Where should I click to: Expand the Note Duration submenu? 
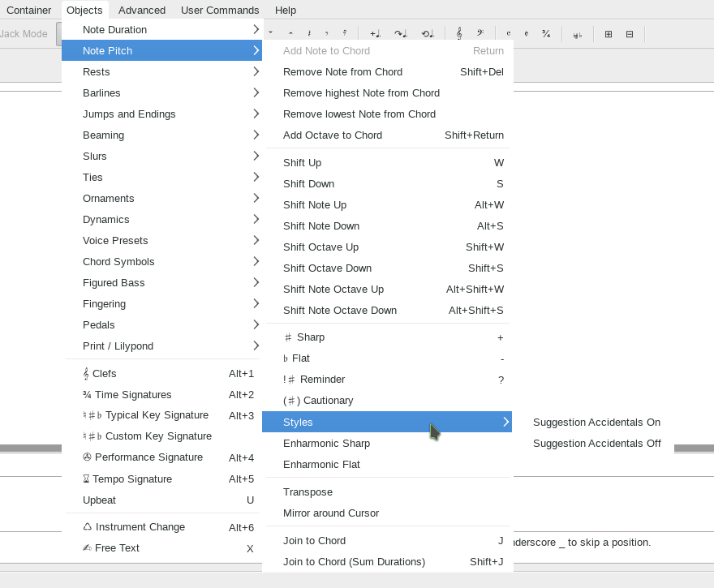click(161, 29)
